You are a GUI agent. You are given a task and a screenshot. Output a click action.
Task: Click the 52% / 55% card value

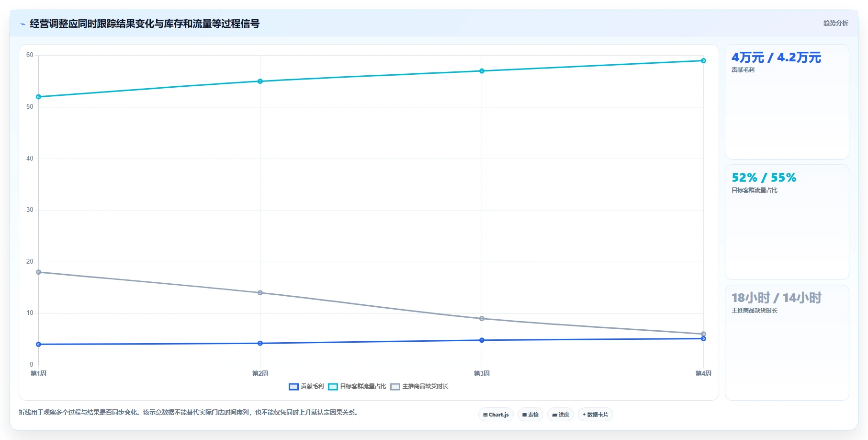coord(764,178)
